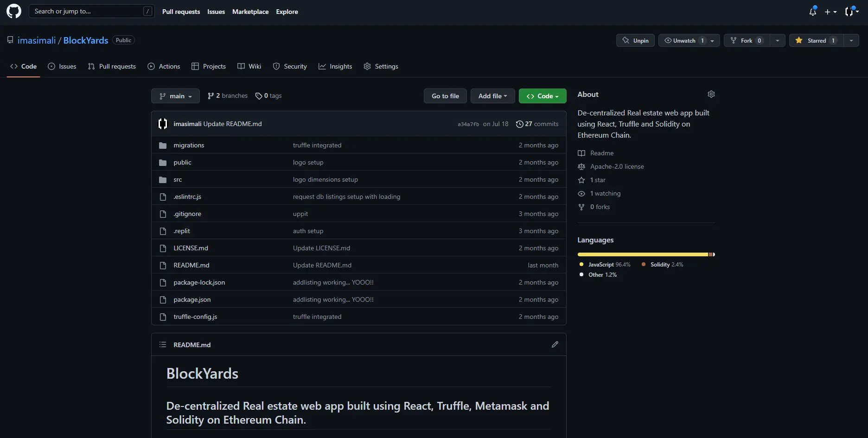Open README table of contents list icon
This screenshot has height=438, width=868.
[x=163, y=344]
